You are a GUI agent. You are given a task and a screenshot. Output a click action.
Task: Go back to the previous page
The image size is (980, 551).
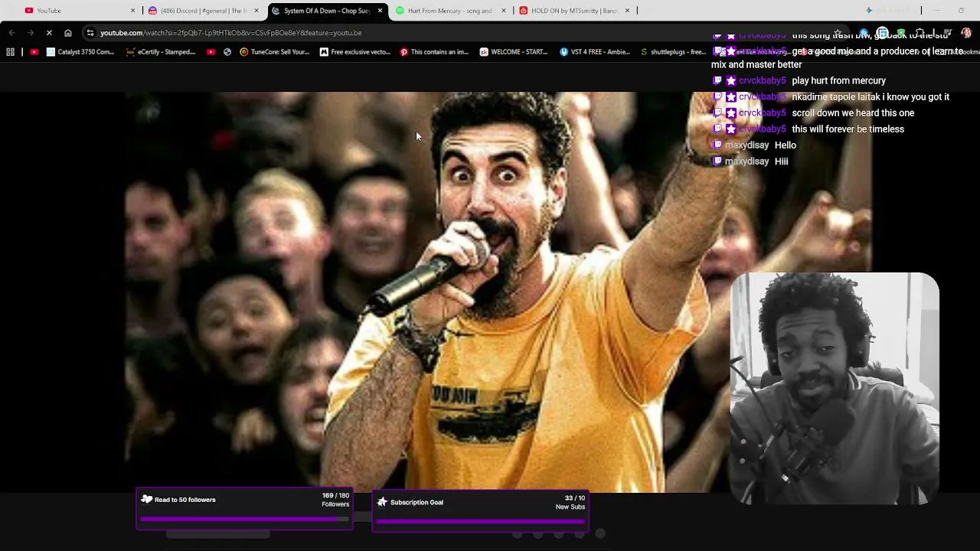coord(11,33)
